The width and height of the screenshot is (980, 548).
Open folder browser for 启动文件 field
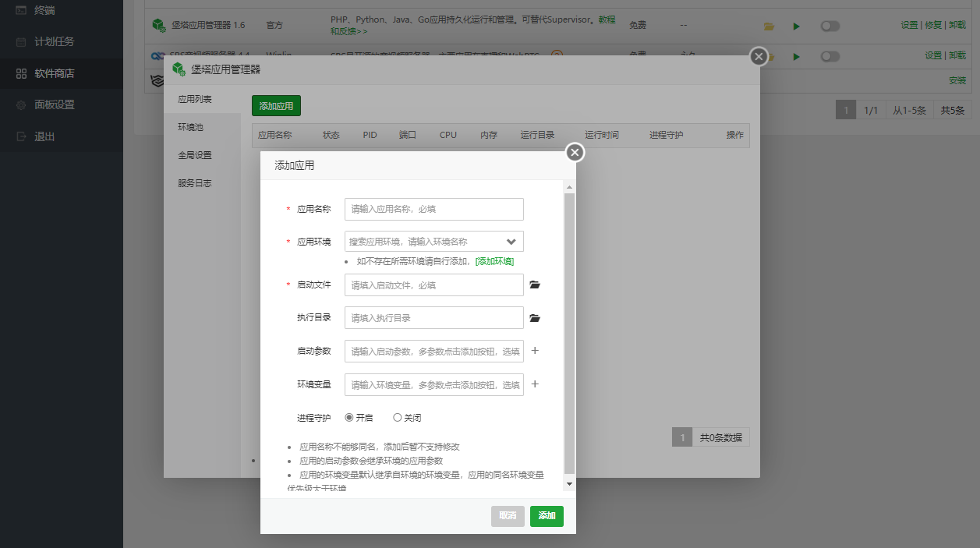click(534, 285)
